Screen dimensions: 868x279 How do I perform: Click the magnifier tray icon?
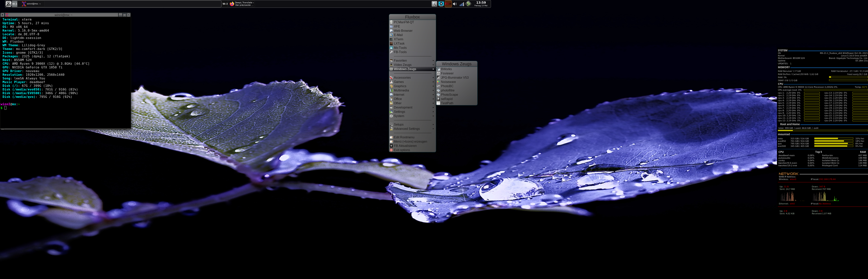pos(434,4)
